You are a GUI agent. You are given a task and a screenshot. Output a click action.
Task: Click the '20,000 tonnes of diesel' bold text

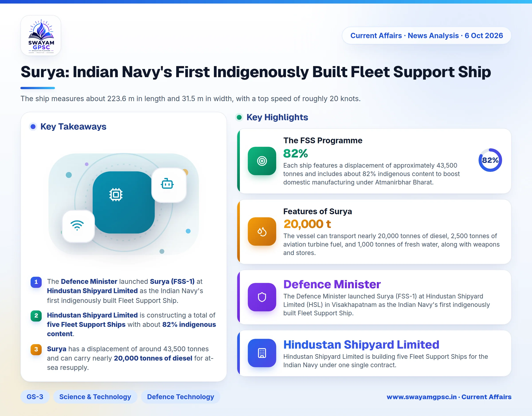[x=153, y=358]
